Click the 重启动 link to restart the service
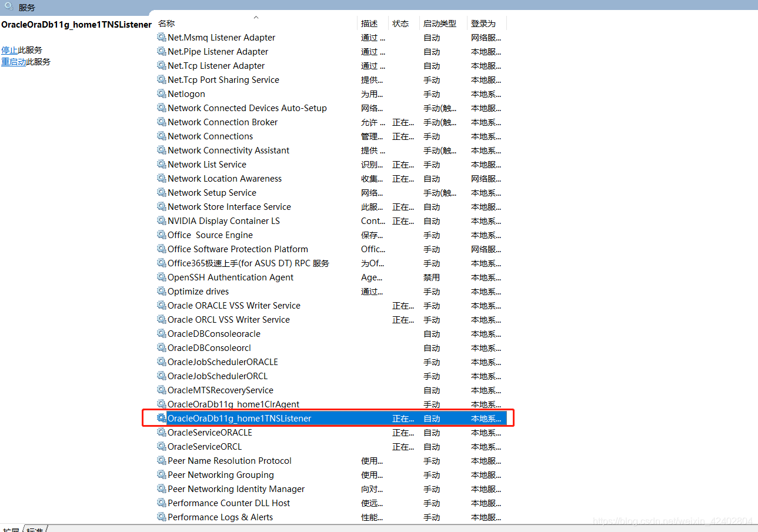Viewport: 758px width, 532px height. coord(14,62)
